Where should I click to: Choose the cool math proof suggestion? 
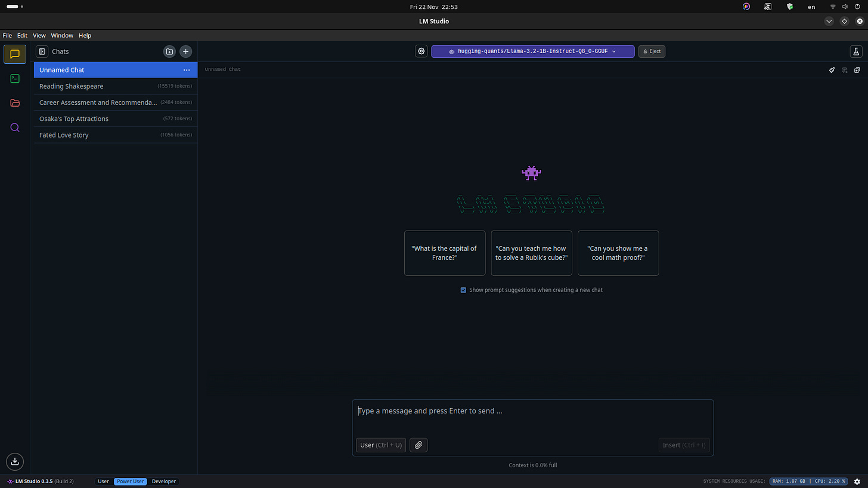[x=618, y=253]
